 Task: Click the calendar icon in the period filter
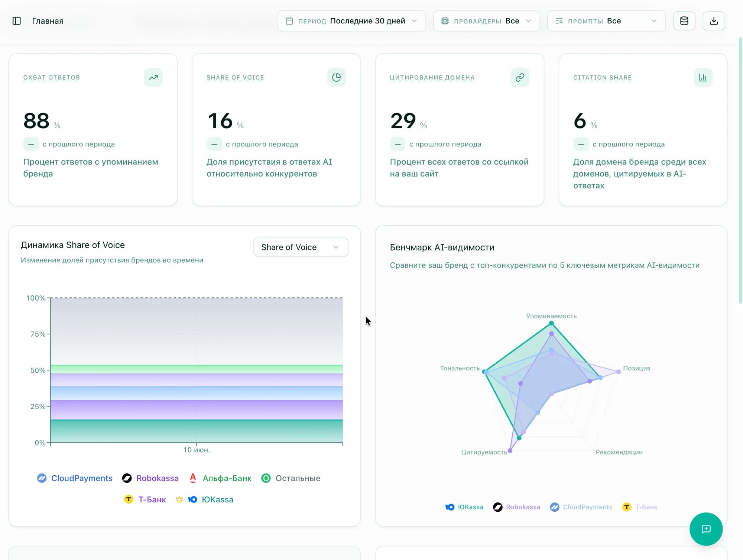(289, 21)
